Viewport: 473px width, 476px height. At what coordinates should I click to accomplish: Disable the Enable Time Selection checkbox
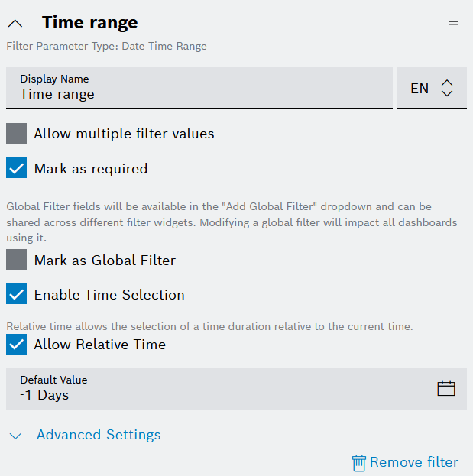(16, 294)
